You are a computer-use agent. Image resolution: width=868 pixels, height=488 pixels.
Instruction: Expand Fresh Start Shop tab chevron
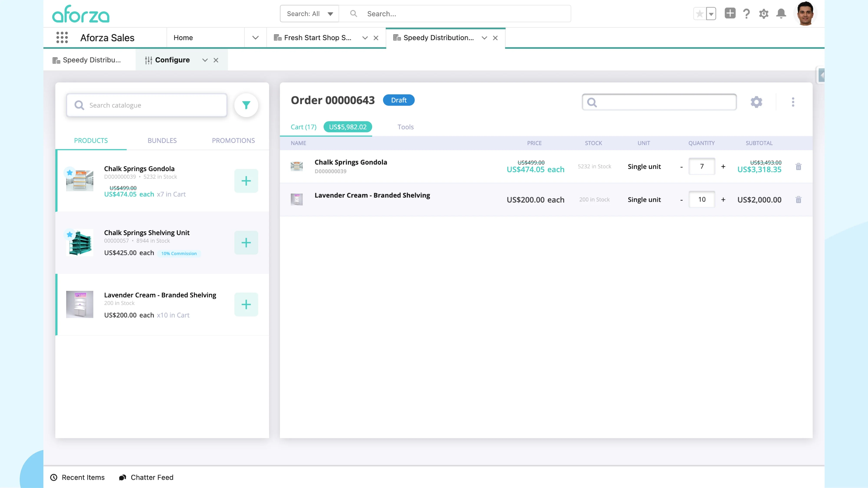365,38
